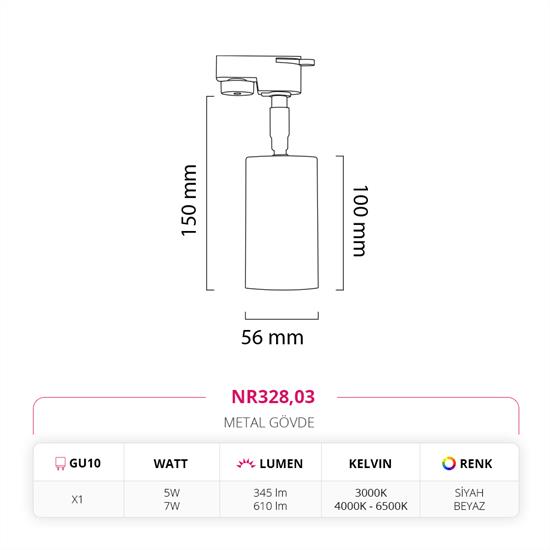Click the 150 mm height bracket line
The height and width of the screenshot is (550, 550).
pos(210,193)
